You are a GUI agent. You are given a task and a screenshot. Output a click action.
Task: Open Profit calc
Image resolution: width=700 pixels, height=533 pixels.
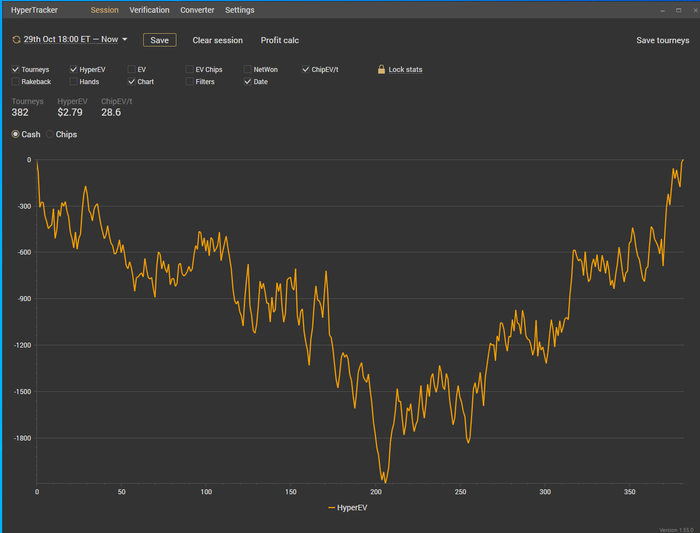(x=280, y=40)
